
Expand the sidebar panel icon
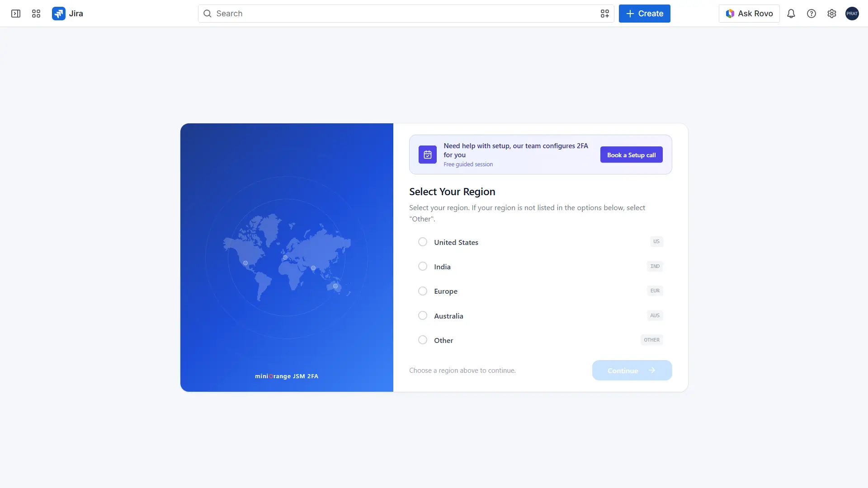pyautogui.click(x=16, y=14)
